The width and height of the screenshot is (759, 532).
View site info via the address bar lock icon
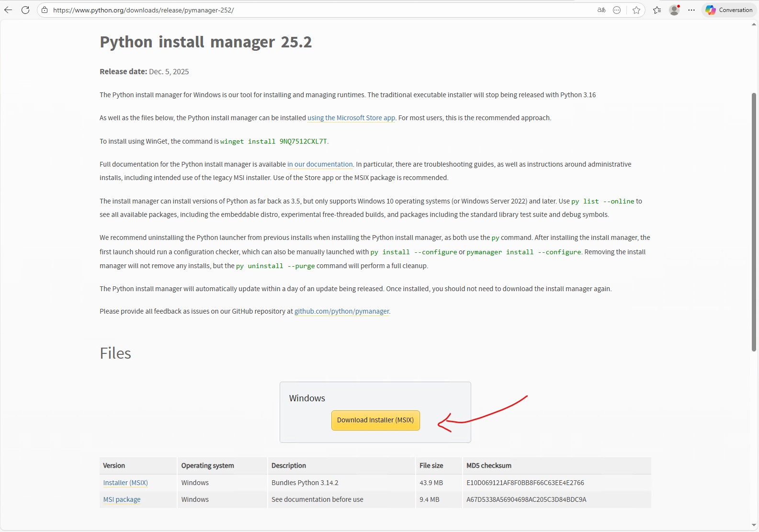(x=45, y=10)
